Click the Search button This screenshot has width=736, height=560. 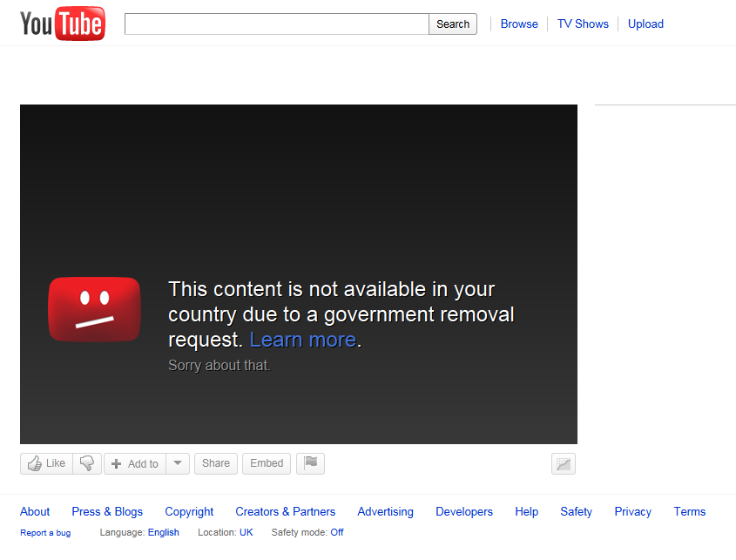point(453,24)
